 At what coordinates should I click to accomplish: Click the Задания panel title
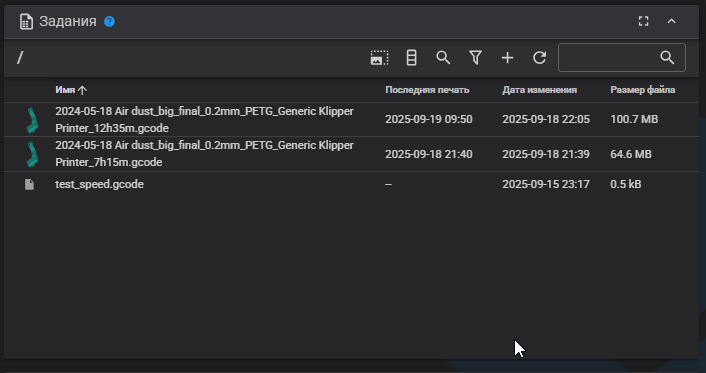click(68, 21)
